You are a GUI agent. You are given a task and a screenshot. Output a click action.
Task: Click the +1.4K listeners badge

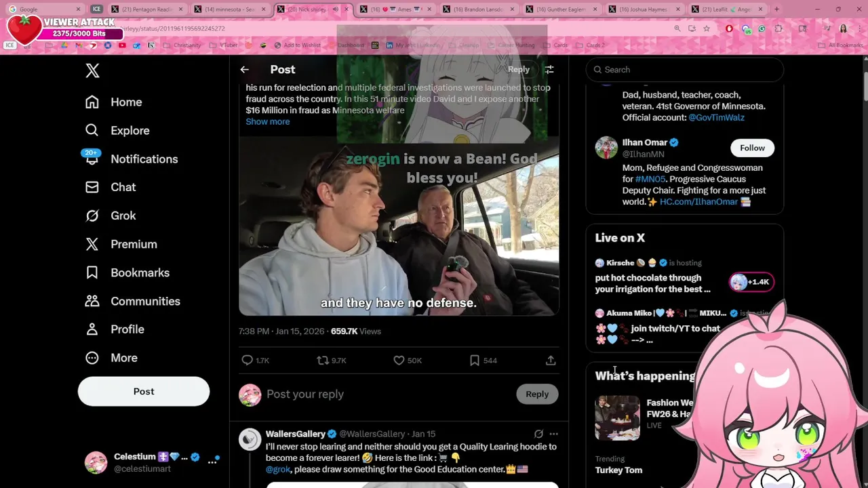[x=751, y=282]
